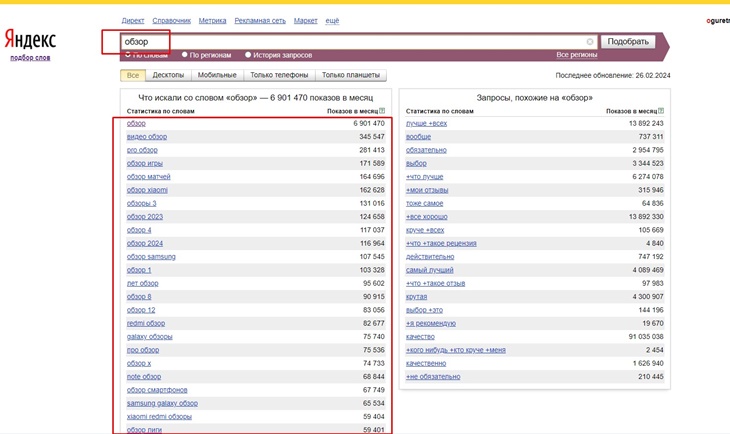Open the обязательно similar query link

426,150
